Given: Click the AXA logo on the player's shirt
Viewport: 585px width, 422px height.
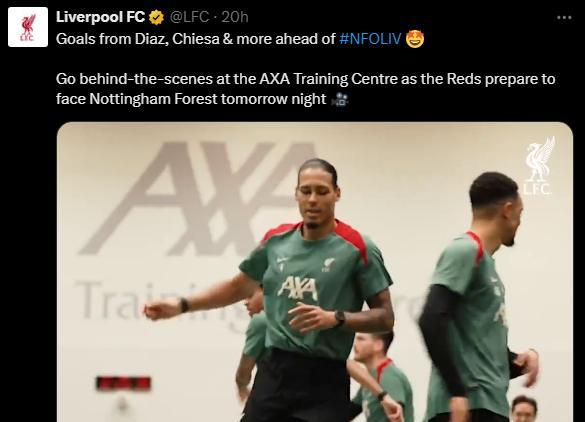Looking at the screenshot, I should (x=298, y=288).
